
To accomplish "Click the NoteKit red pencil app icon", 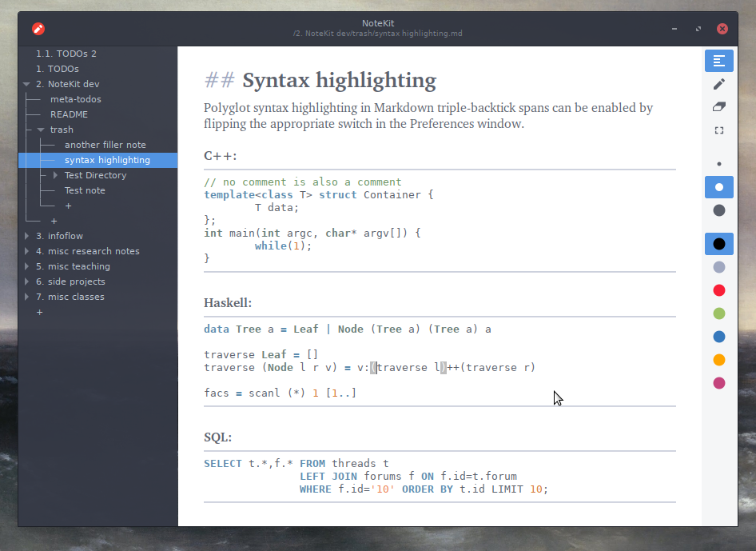I will 38,29.
